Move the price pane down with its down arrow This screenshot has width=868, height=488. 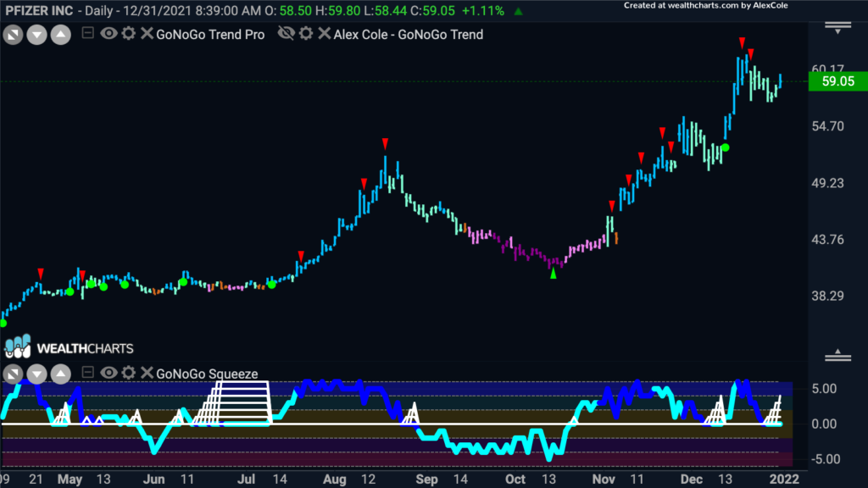click(36, 36)
